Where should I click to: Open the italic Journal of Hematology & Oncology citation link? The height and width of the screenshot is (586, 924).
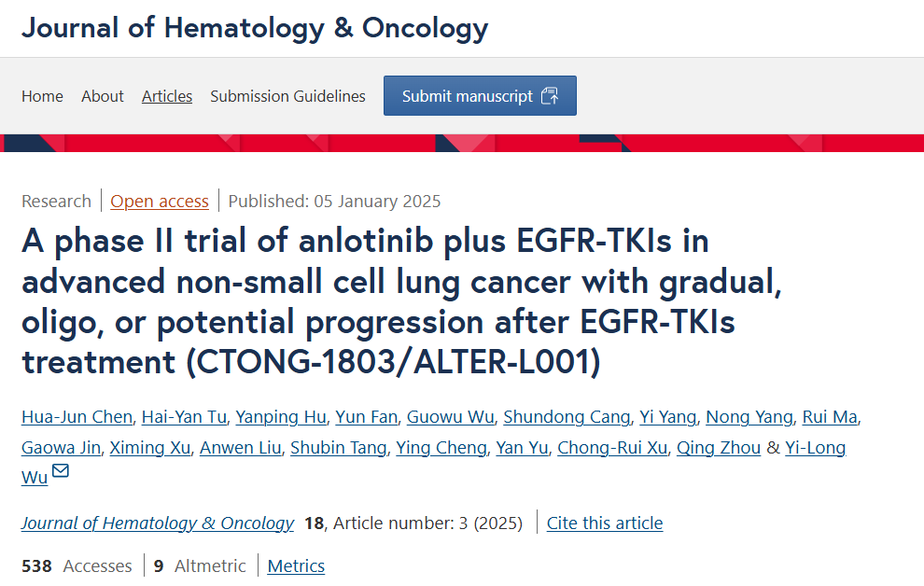point(158,523)
